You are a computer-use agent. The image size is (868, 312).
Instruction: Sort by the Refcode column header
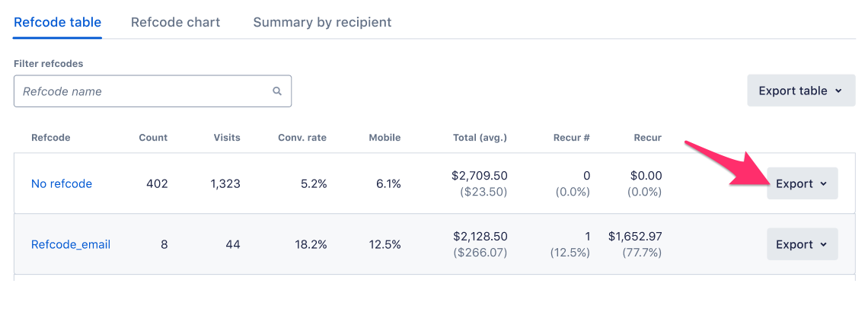[51, 138]
